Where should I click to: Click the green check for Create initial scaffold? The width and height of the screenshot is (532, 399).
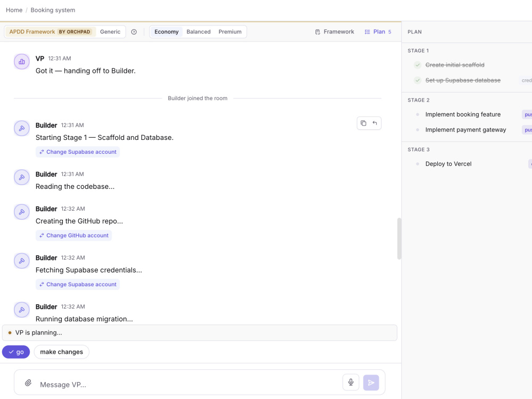point(418,65)
